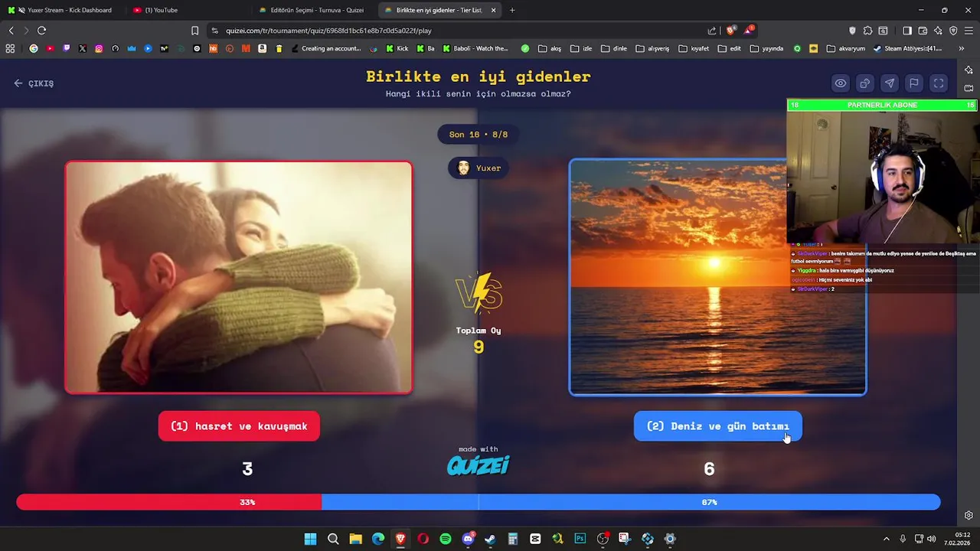
Task: Bookmark this page with the bookmark icon
Action: tap(194, 31)
